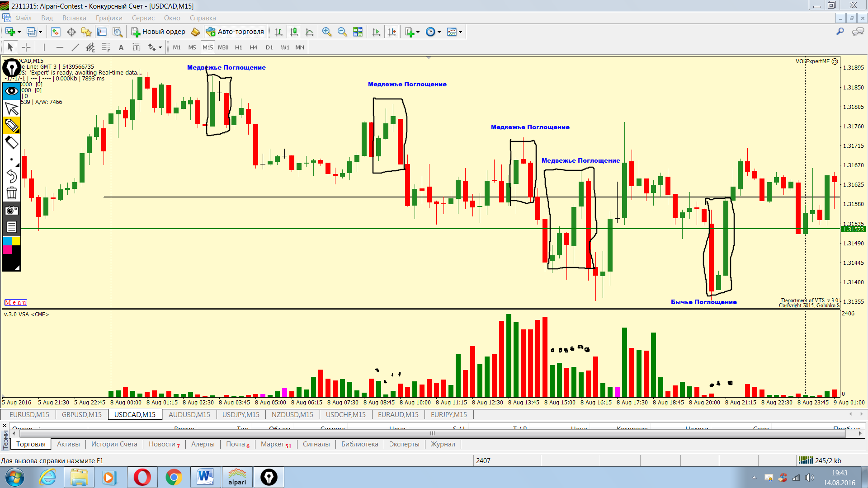Open the new chart dropdown arrow
Screen dimensions: 868x488
(19, 32)
